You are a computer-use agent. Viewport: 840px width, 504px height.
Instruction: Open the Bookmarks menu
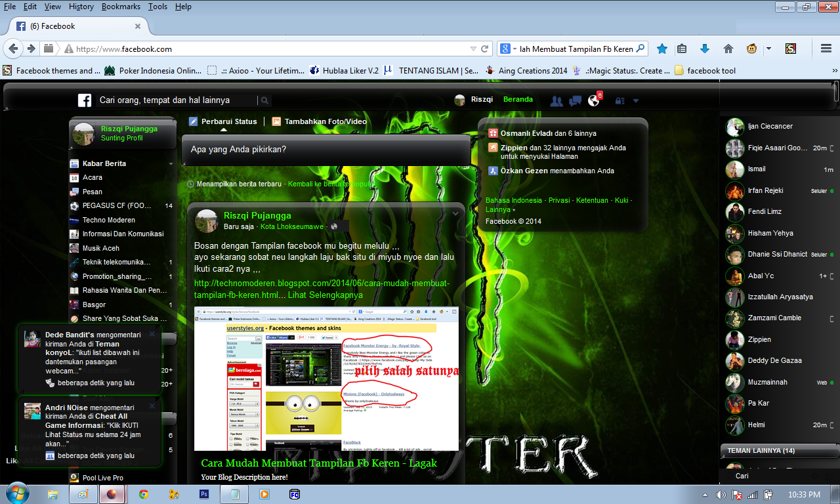coord(121,7)
